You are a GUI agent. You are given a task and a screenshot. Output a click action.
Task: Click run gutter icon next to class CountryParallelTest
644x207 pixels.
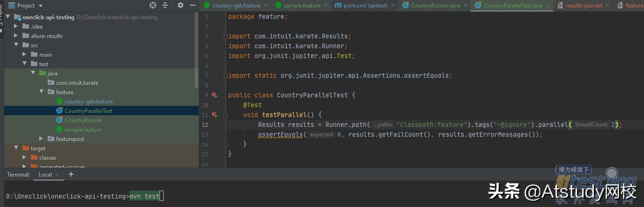tap(214, 95)
